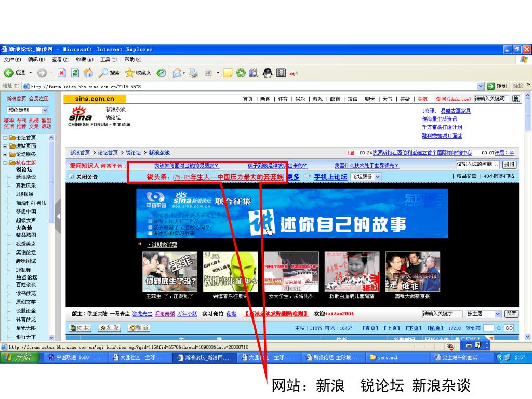The image size is (532, 399).
Task: Click the 新闻 link in top navigation
Action: click(265, 99)
